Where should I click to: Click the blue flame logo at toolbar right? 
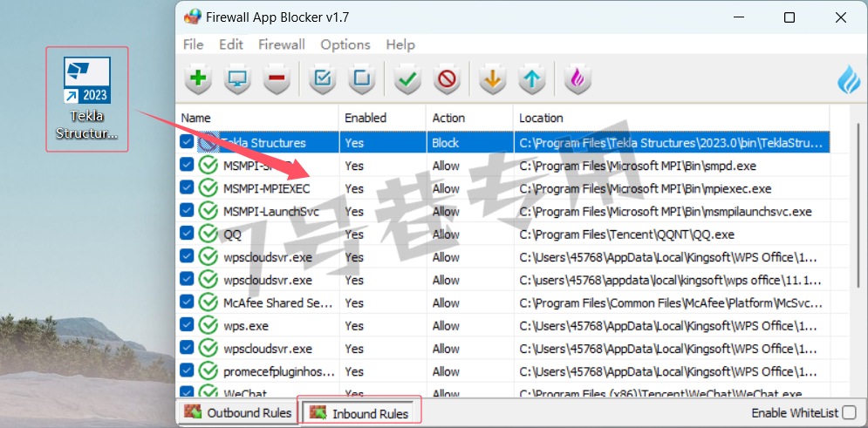(x=849, y=79)
